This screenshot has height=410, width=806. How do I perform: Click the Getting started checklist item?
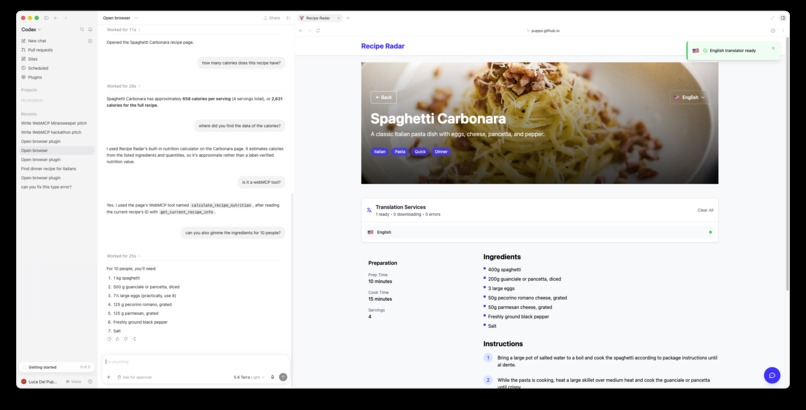(x=57, y=367)
